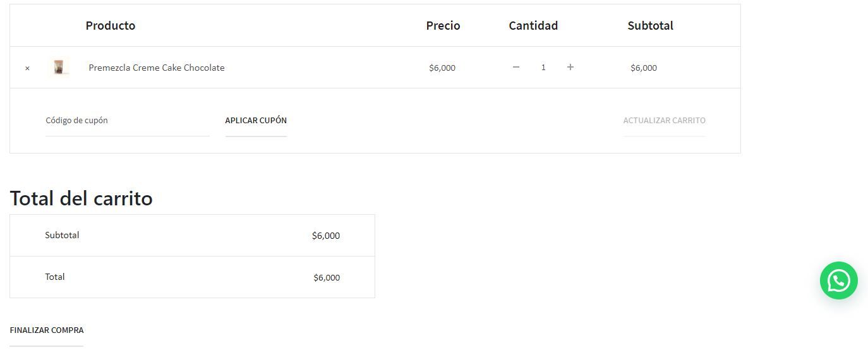Click the Código de cupón field
Viewport: 868px width, 350px height.
pyautogui.click(x=127, y=121)
